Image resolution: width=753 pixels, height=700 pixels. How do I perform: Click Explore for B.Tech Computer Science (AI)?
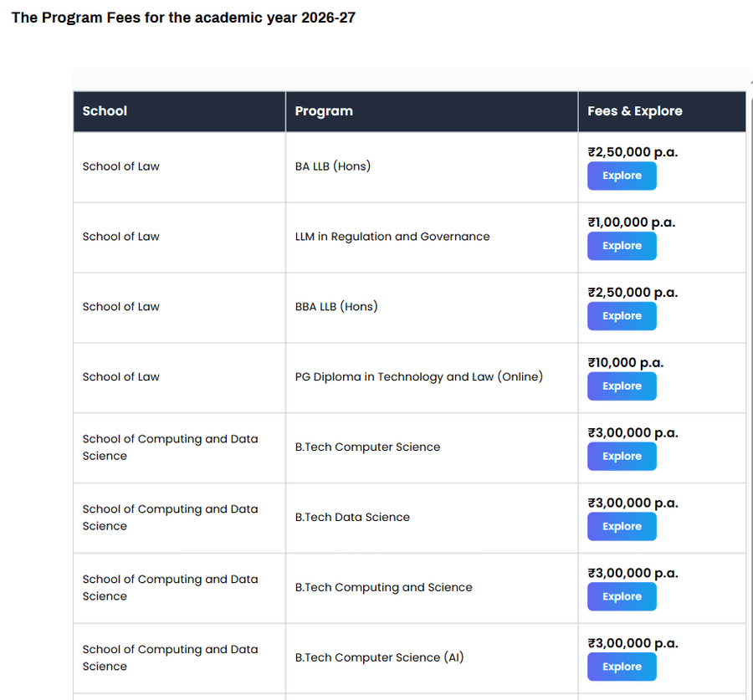[x=622, y=667]
